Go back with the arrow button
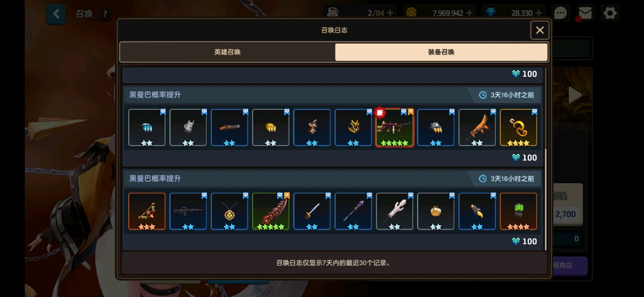Viewport: 644px width, 297px height. pyautogui.click(x=56, y=14)
